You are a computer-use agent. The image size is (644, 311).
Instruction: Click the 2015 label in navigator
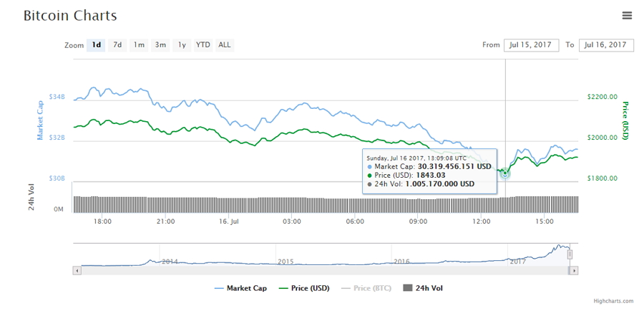286,262
